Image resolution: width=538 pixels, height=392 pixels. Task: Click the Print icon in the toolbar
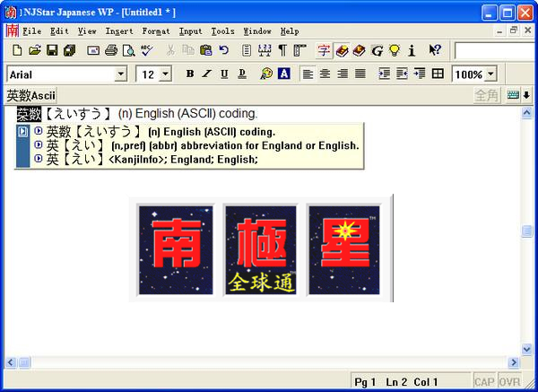[x=111, y=51]
